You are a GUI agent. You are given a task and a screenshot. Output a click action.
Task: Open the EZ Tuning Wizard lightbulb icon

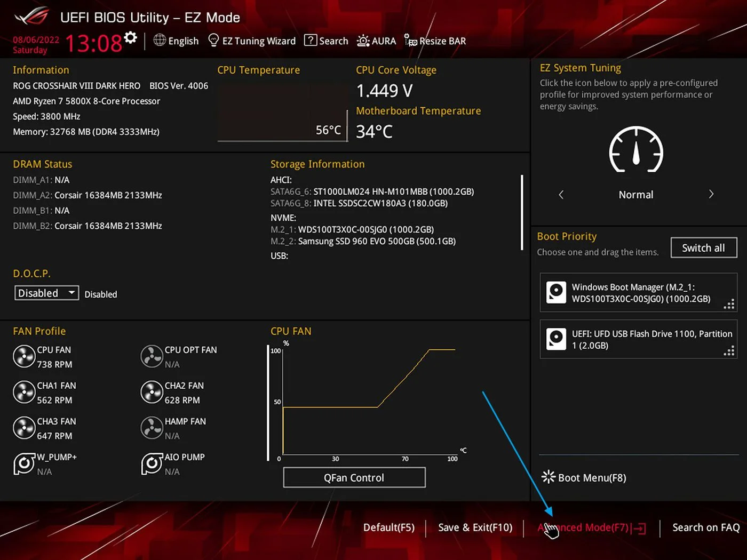(213, 41)
